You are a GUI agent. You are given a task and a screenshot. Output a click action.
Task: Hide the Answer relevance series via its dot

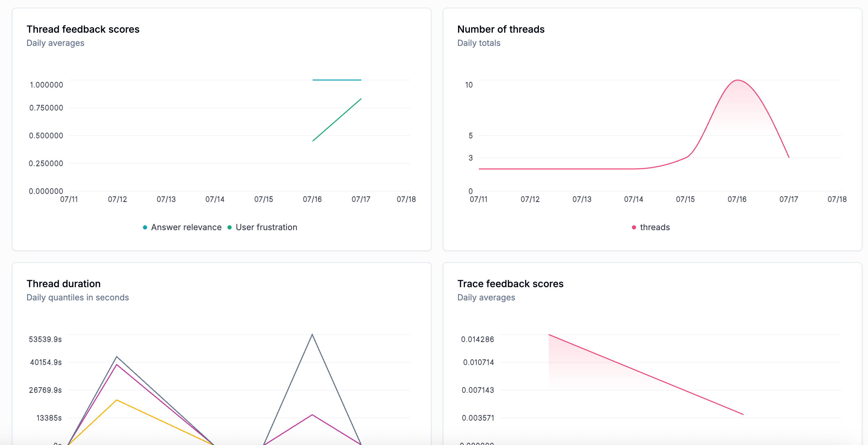point(144,227)
